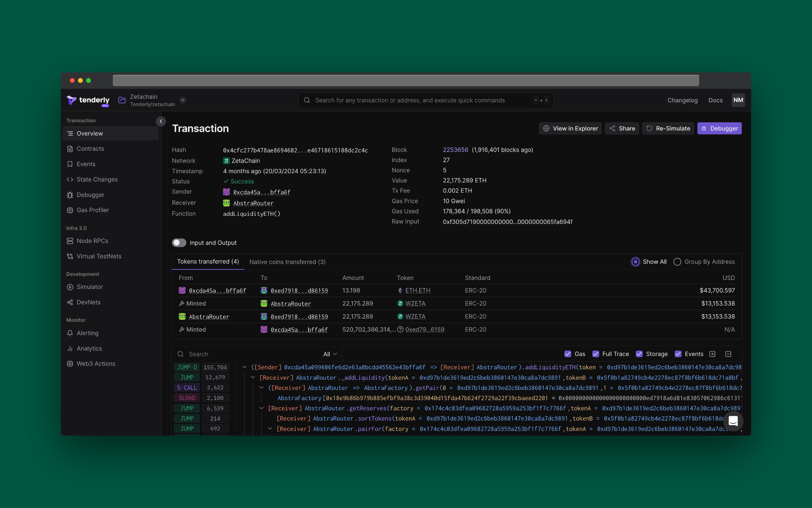
Task: Uncheck the Gas checkbox
Action: pyautogui.click(x=568, y=354)
